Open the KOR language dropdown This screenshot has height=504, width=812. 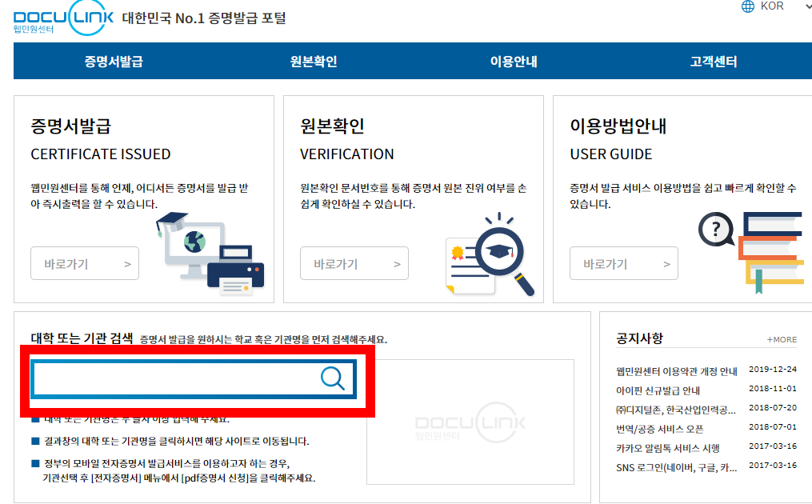(x=774, y=7)
